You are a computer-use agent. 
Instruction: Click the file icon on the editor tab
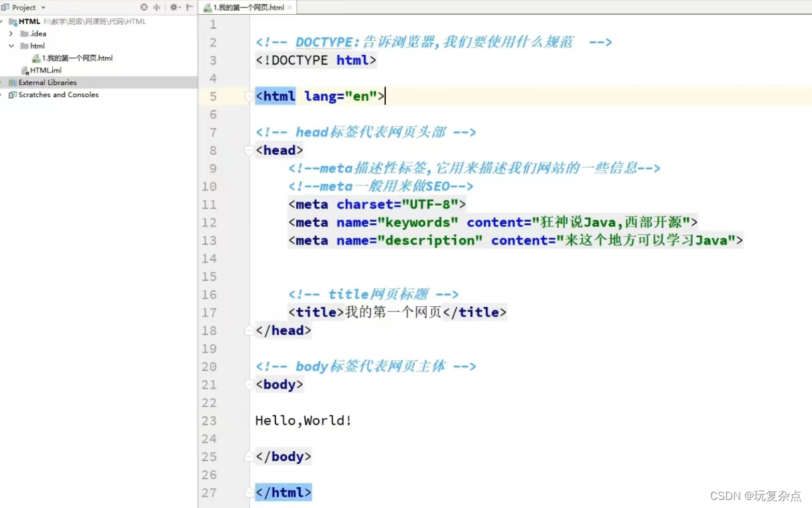208,7
